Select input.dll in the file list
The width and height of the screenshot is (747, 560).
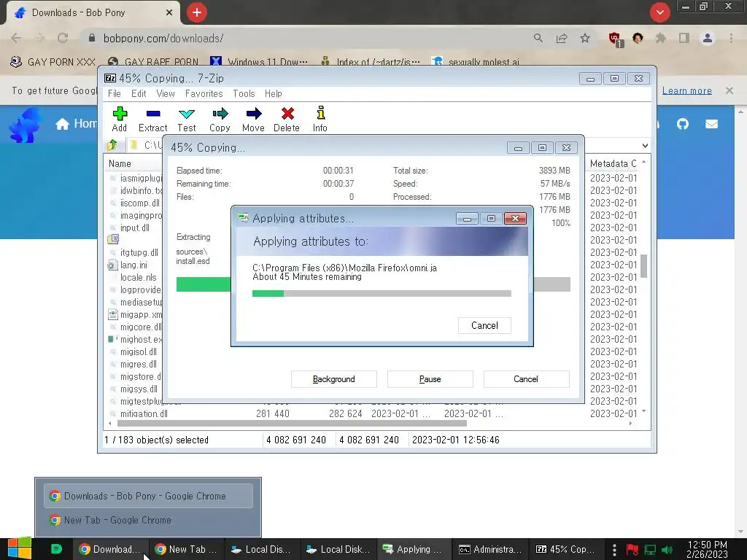click(x=135, y=228)
